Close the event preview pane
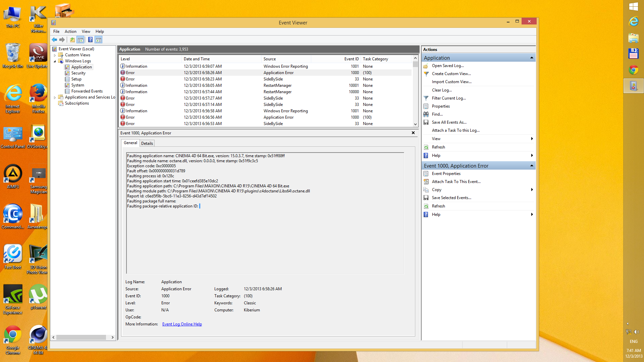The height and width of the screenshot is (362, 644). [x=413, y=133]
